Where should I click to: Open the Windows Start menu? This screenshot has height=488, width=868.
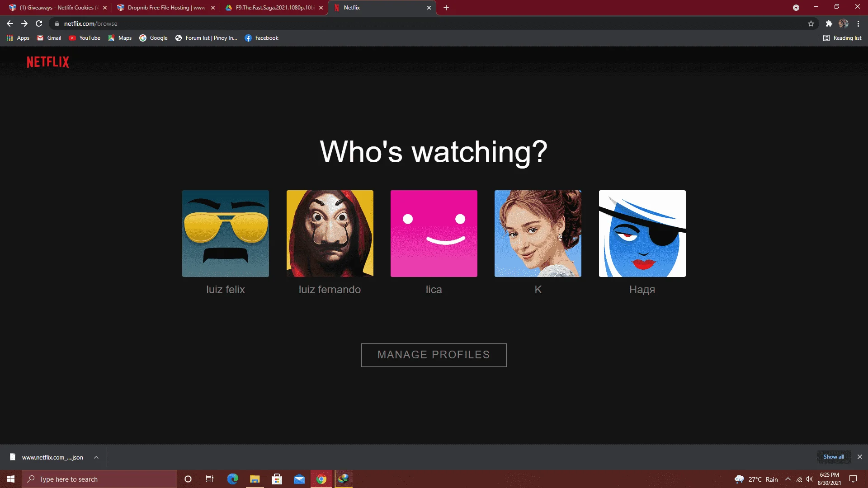[x=11, y=479]
